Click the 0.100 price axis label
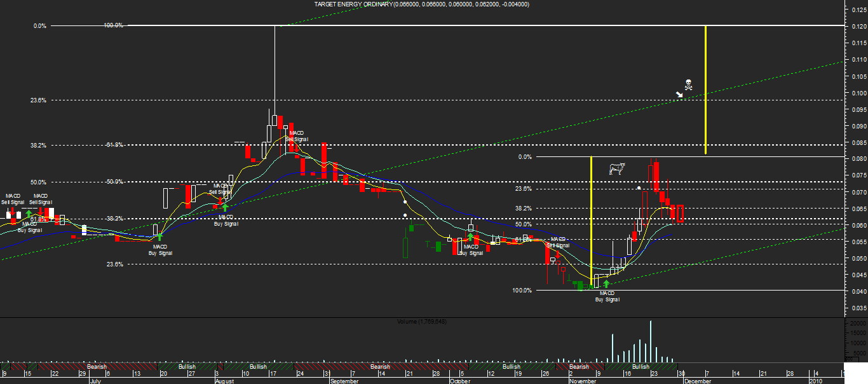Screen dimensions: 868x384 click(x=858, y=93)
